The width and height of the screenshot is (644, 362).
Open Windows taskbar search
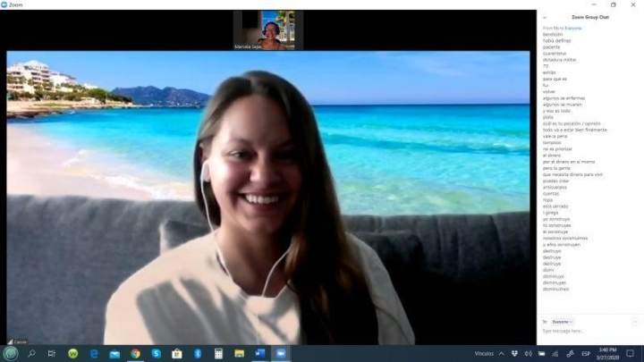[x=31, y=354]
